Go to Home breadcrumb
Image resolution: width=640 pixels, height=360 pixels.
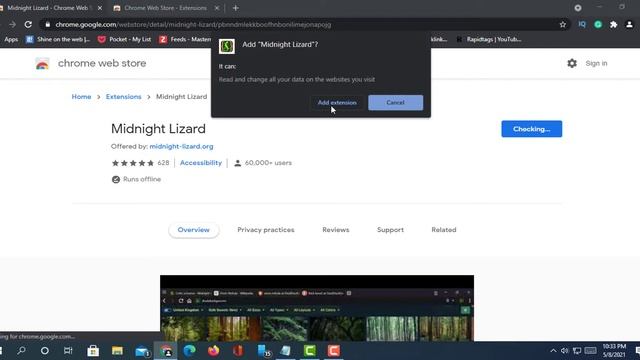pos(81,97)
